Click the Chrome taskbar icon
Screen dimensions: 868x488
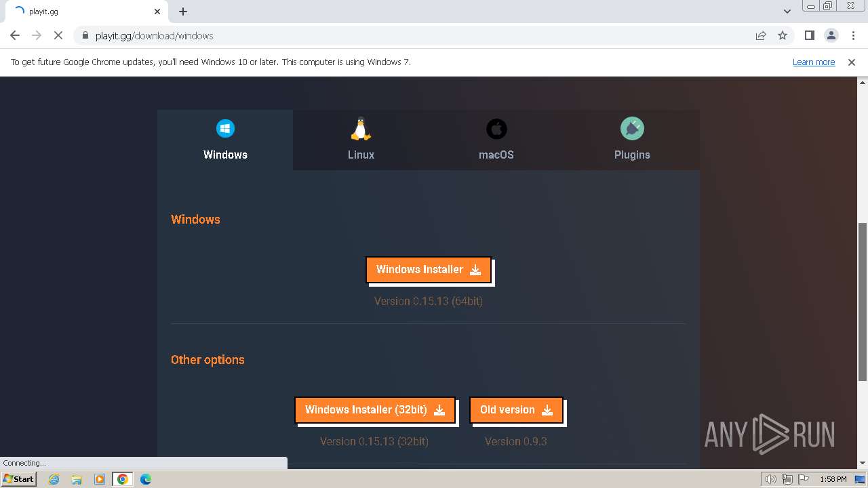[x=123, y=479]
